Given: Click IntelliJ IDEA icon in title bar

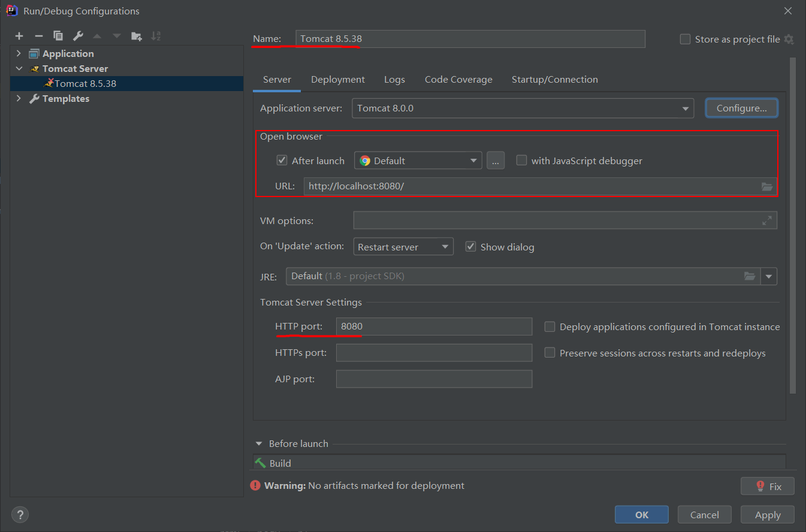Looking at the screenshot, I should (11, 10).
